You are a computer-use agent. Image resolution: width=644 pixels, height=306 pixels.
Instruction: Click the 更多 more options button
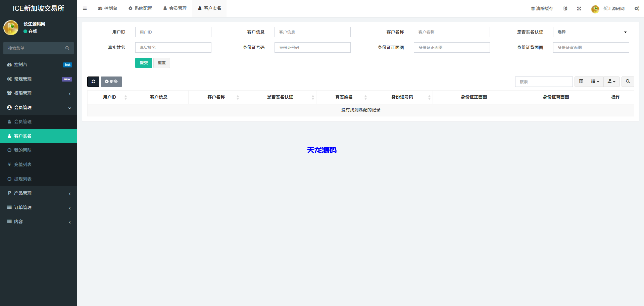coord(111,82)
